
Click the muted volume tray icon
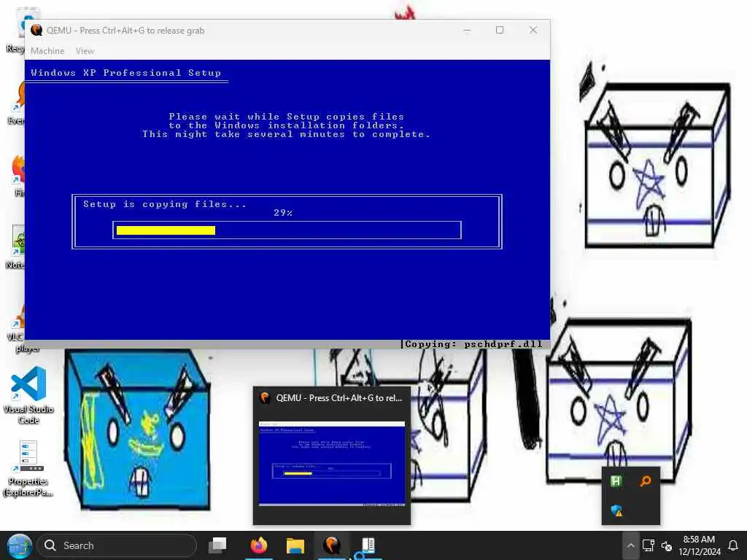pyautogui.click(x=667, y=545)
